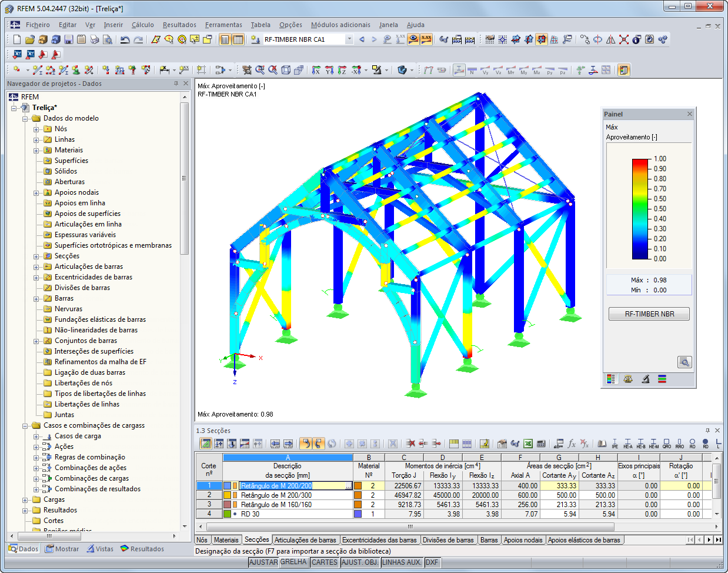Click the panel magnifier zoom icon
The width and height of the screenshot is (728, 573).
[x=684, y=362]
